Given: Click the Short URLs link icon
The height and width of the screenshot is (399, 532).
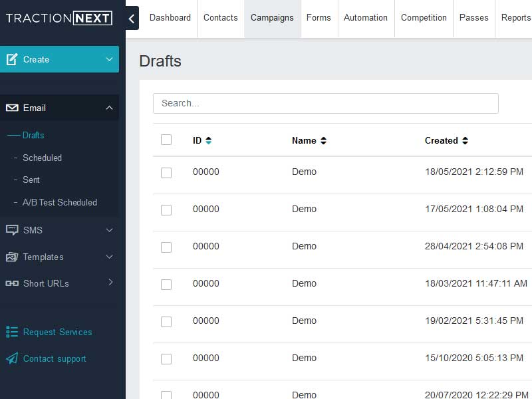Looking at the screenshot, I should [12, 283].
